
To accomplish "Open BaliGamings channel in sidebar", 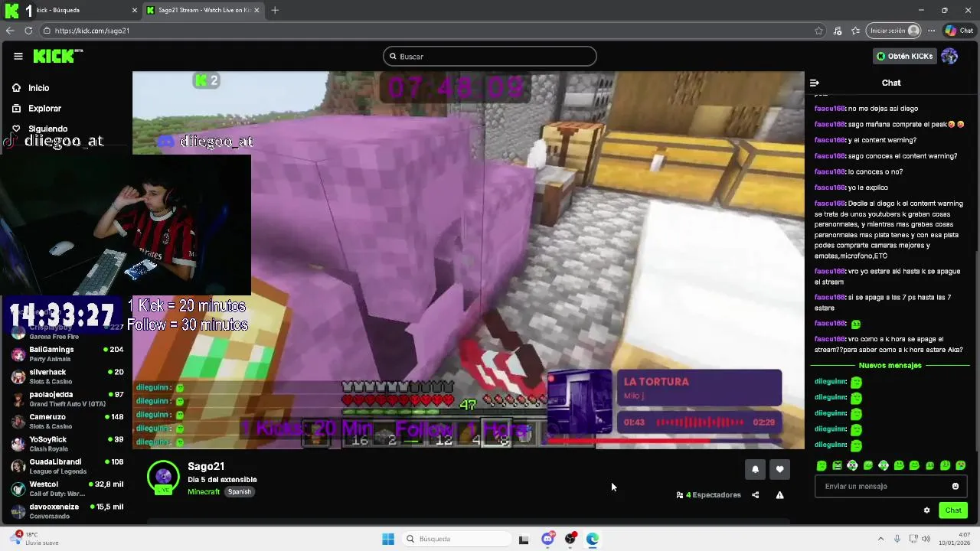I will click(67, 354).
